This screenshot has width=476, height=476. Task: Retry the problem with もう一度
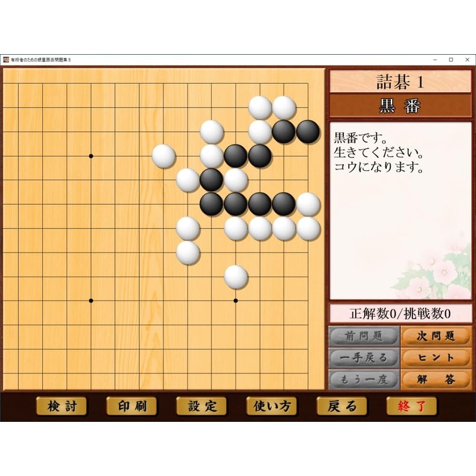click(x=364, y=378)
